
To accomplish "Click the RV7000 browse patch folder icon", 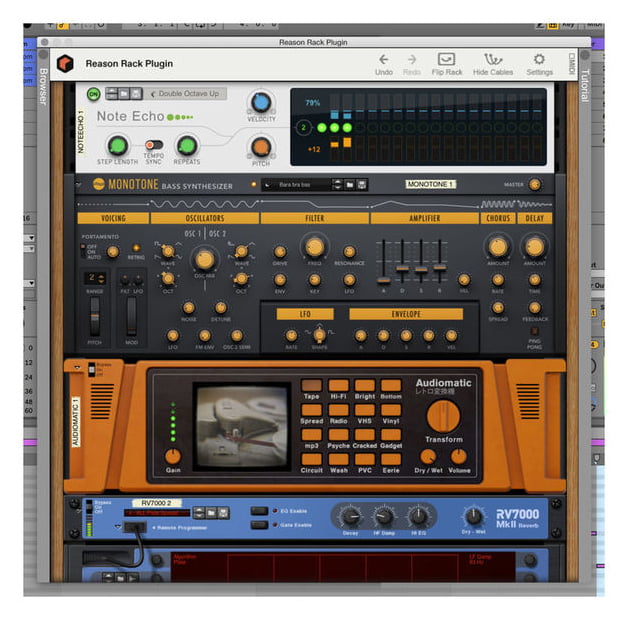I will coord(211,513).
